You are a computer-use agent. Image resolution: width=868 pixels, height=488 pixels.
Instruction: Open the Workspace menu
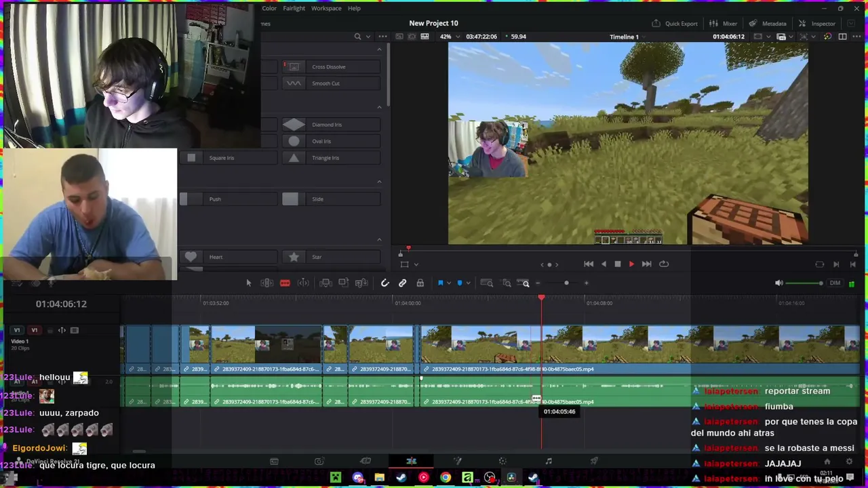coord(326,8)
